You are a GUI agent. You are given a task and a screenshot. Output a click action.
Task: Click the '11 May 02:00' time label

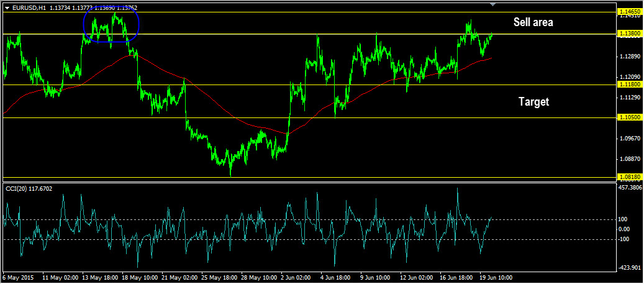click(x=60, y=277)
